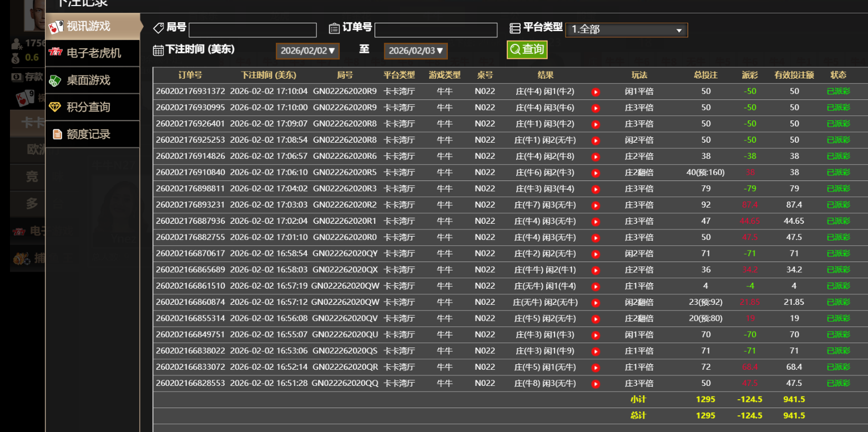Open the 桌面游戏 tab
The image size is (868, 432).
click(88, 81)
